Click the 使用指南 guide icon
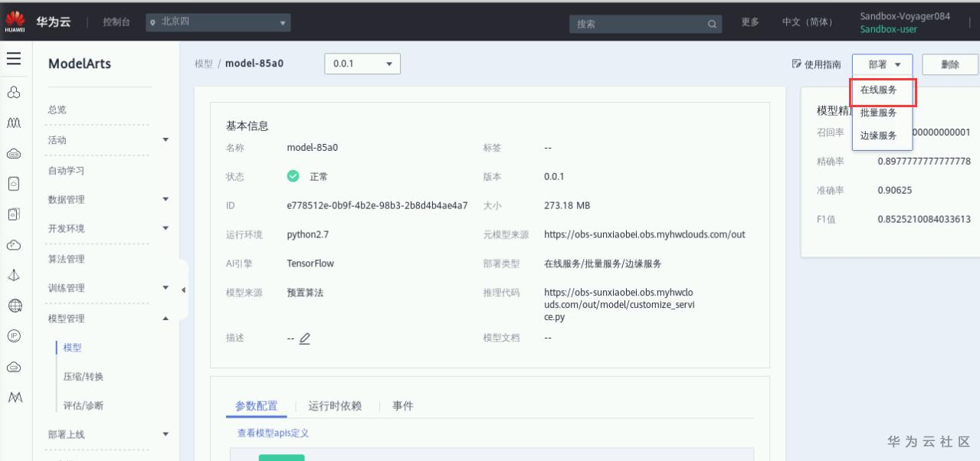This screenshot has height=461, width=980. tap(796, 64)
